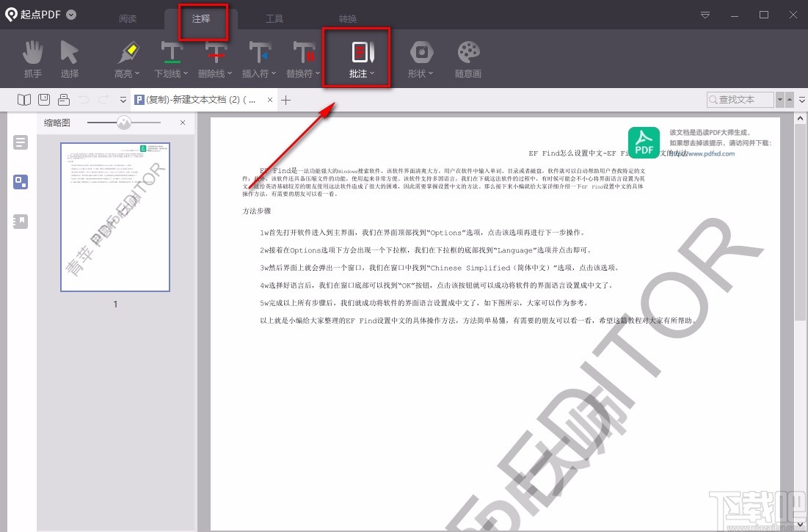808x532 pixels.
Task: Select the 选择 arrow tool
Action: pos(70,59)
